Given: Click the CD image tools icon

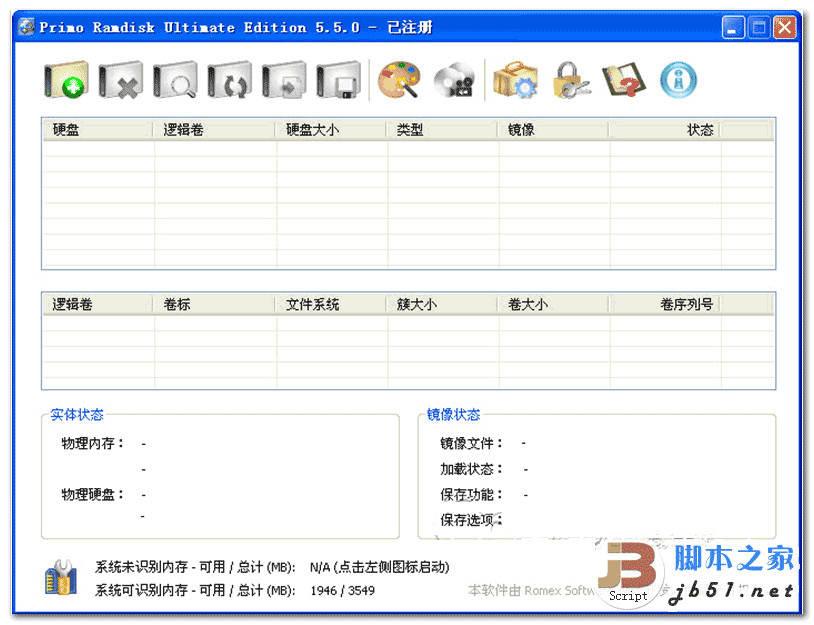Looking at the screenshot, I should pos(454,80).
